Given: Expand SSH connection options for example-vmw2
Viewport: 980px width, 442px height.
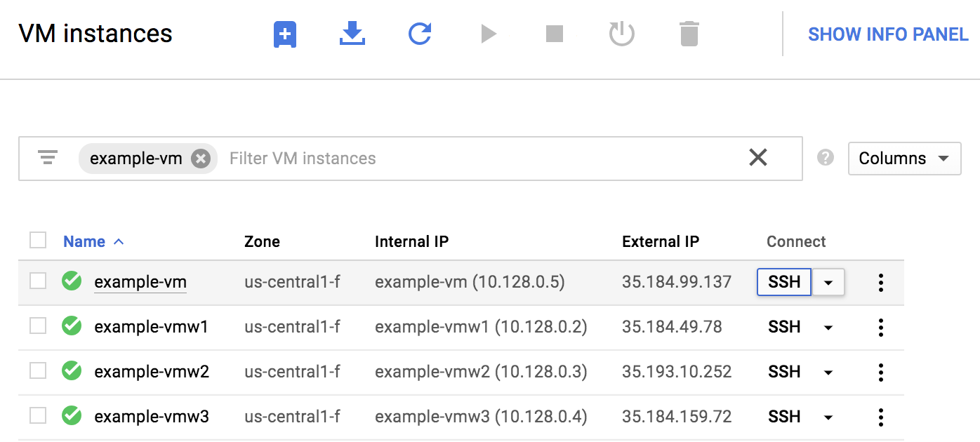Looking at the screenshot, I should coord(828,372).
